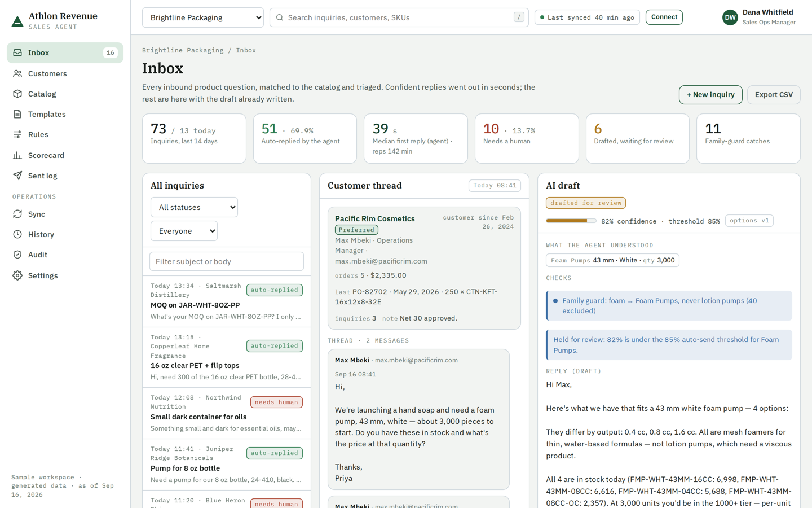Open Audit via its shield icon
This screenshot has height=508, width=812.
17,255
